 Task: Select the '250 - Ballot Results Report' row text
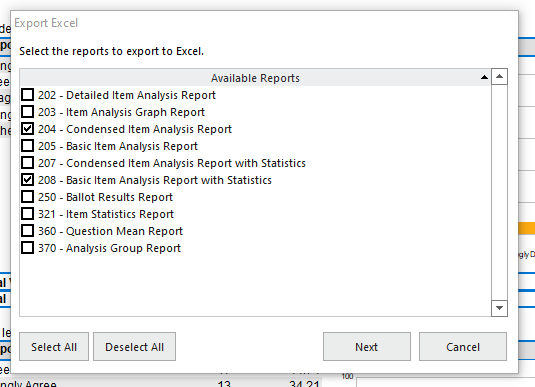(x=105, y=197)
